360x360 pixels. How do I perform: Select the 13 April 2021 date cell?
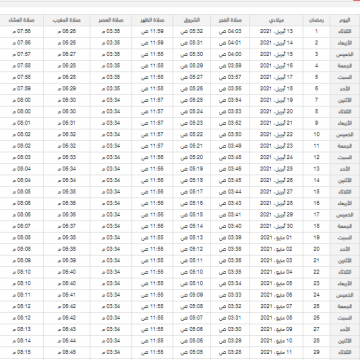click(276, 32)
